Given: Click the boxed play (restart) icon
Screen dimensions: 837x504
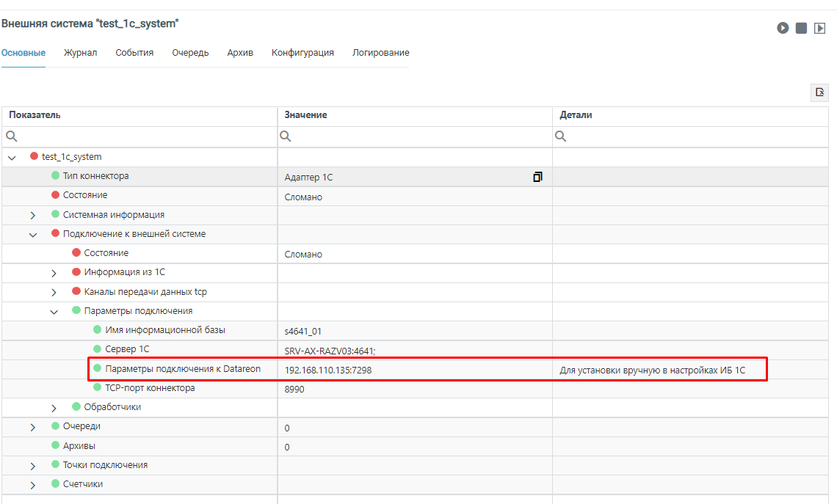Looking at the screenshot, I should point(819,28).
